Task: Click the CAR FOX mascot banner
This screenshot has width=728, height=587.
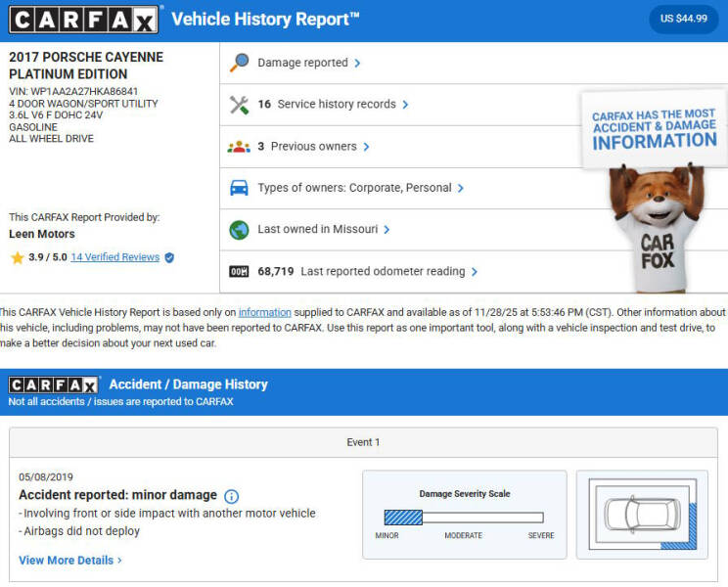Action: pyautogui.click(x=655, y=191)
